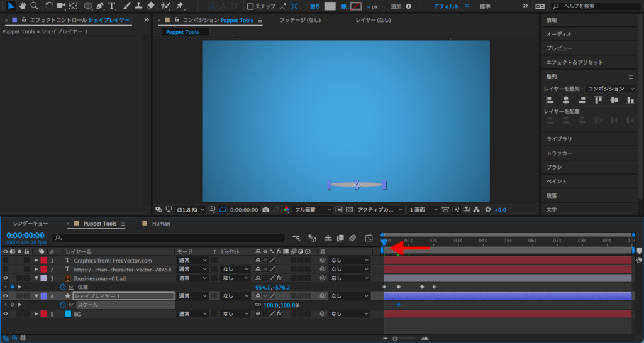Click the 塗り fill color swatch

330,6
